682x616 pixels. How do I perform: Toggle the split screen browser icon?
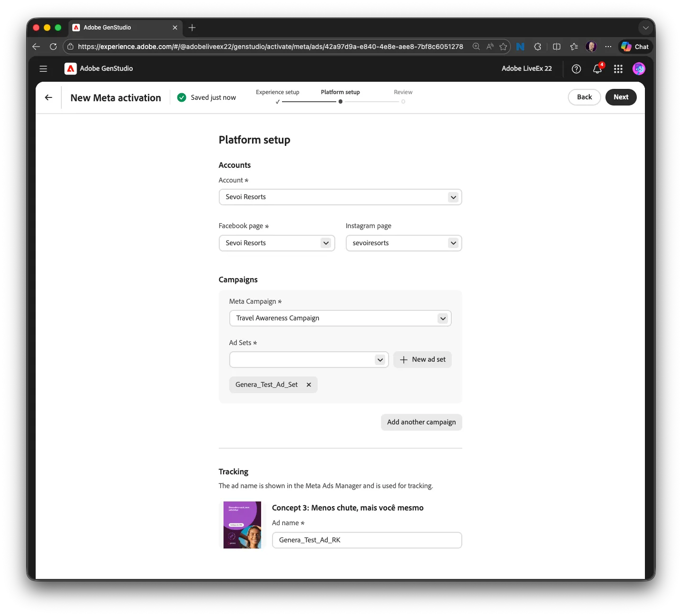pos(556,47)
